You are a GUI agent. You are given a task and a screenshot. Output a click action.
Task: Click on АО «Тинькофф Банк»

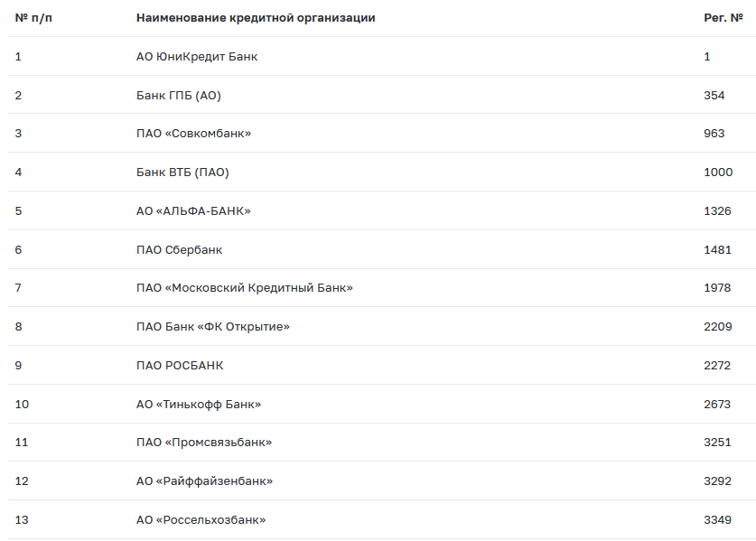(x=199, y=405)
